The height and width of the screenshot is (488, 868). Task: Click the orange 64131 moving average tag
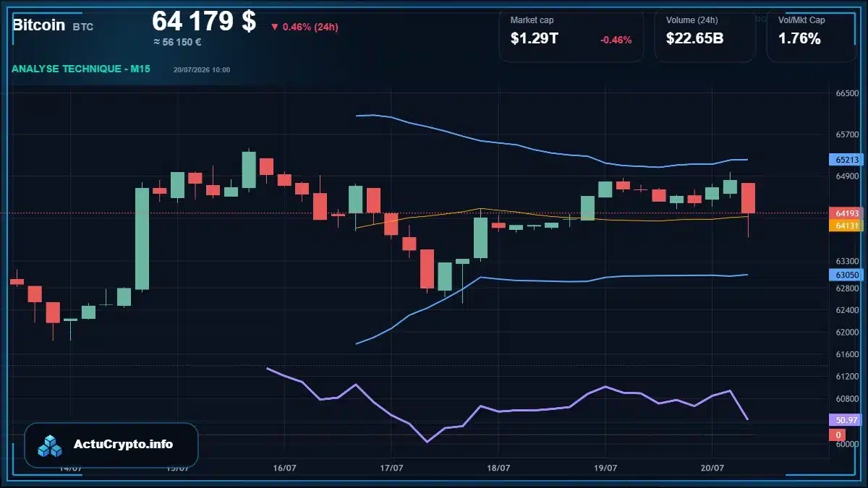tap(847, 226)
